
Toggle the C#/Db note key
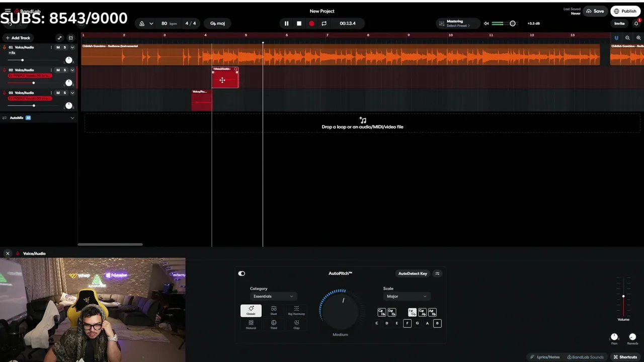(x=381, y=312)
